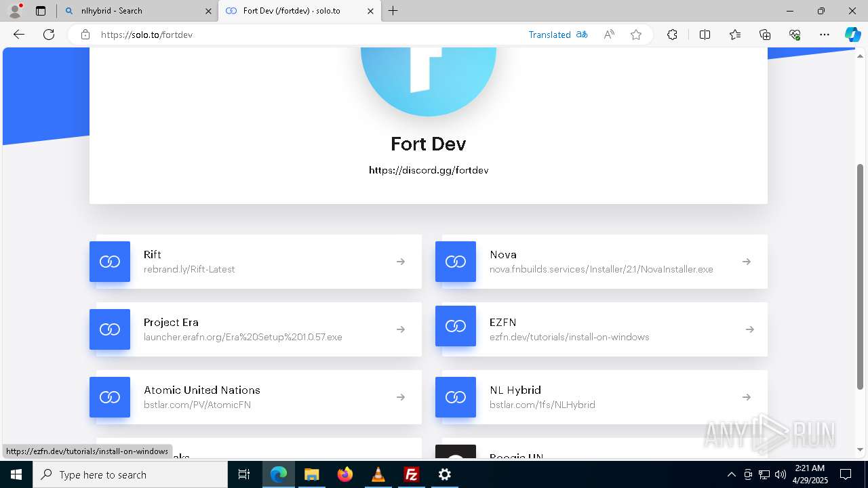868x488 pixels.
Task: Close the nlhybrid Search tab
Action: (208, 11)
